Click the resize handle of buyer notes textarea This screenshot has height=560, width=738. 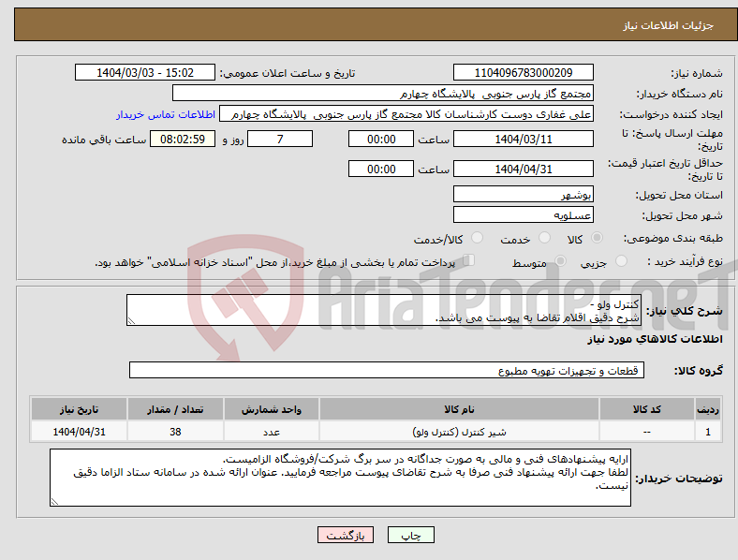[54, 502]
